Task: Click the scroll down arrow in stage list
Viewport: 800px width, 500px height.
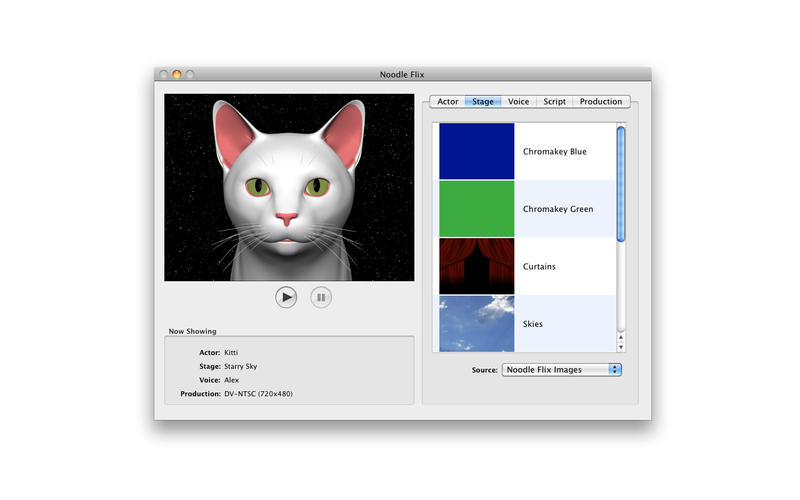Action: (620, 348)
